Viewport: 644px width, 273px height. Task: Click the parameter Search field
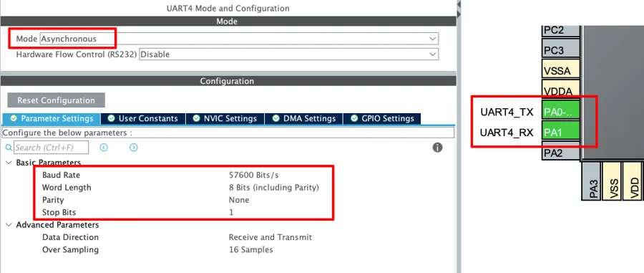point(52,148)
